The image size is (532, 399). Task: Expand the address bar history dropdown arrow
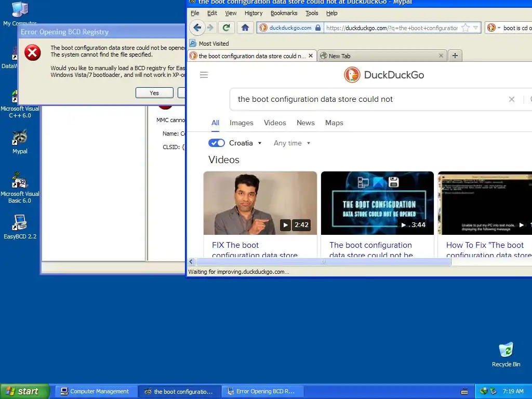pos(476,28)
